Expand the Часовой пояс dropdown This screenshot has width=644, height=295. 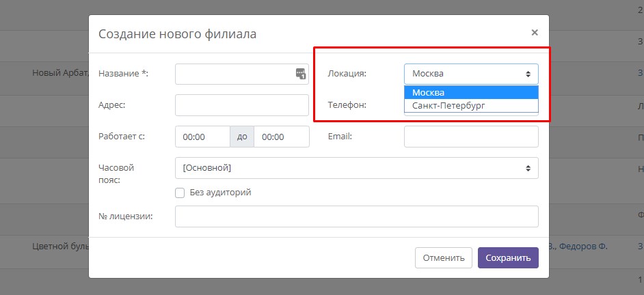tap(356, 168)
